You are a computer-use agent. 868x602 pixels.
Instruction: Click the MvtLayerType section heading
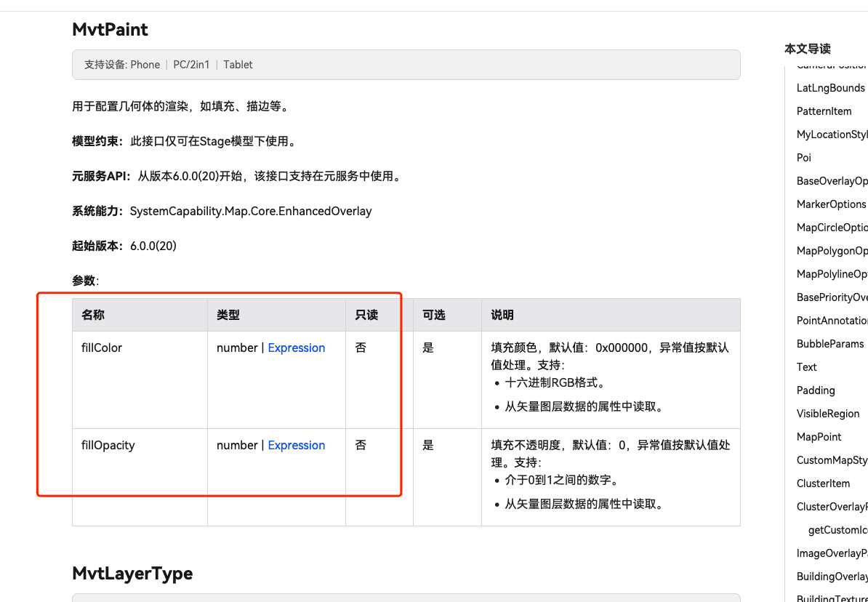tap(132, 574)
